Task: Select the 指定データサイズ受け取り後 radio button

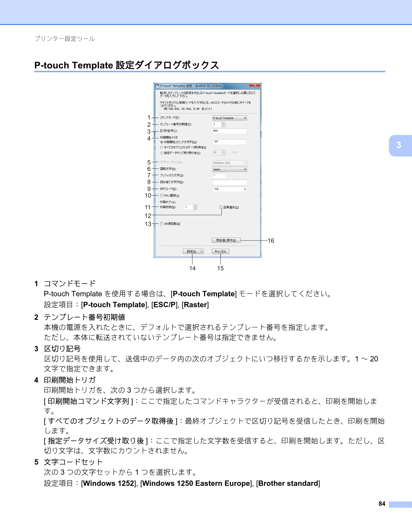Action: click(162, 153)
